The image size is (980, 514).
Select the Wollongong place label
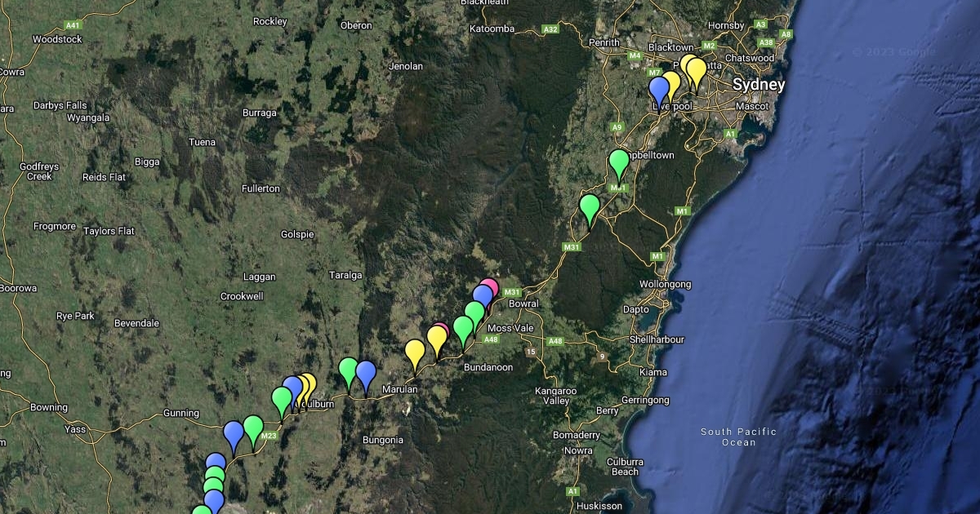coord(665,284)
